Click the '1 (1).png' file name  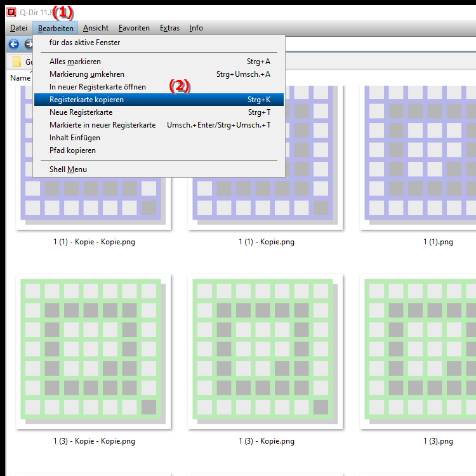tap(438, 242)
